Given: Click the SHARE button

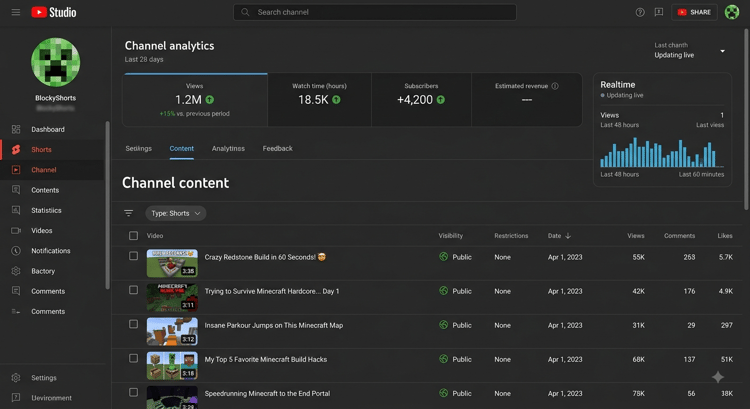Looking at the screenshot, I should coord(694,12).
